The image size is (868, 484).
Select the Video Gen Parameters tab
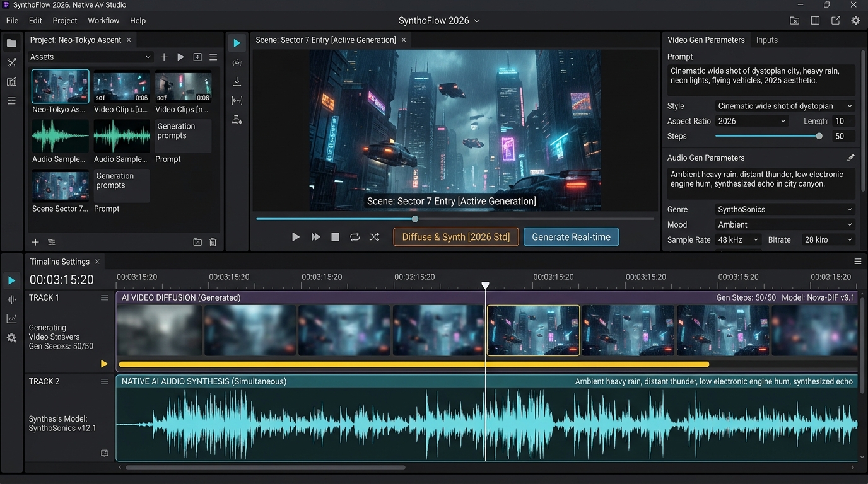pos(706,40)
